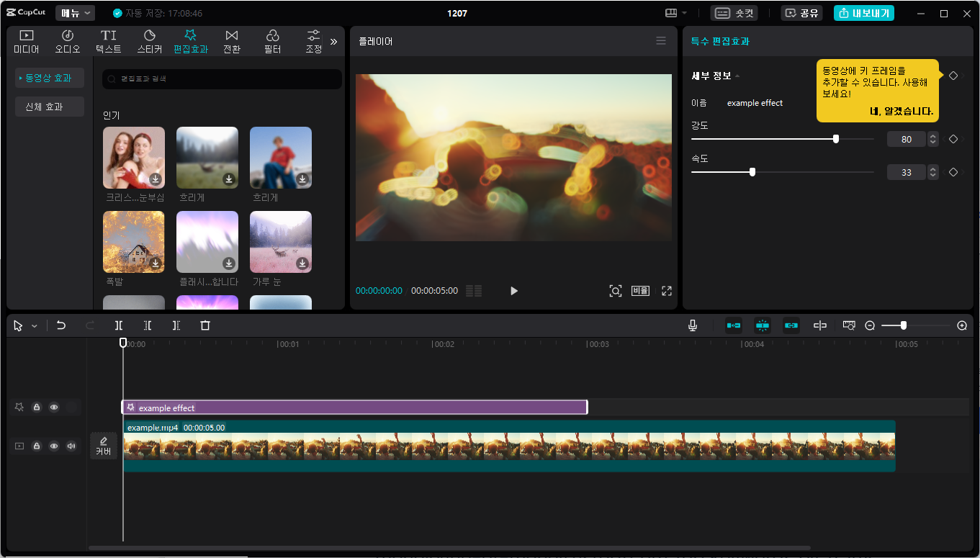Click the 공유 share button
980x558 pixels.
(801, 13)
